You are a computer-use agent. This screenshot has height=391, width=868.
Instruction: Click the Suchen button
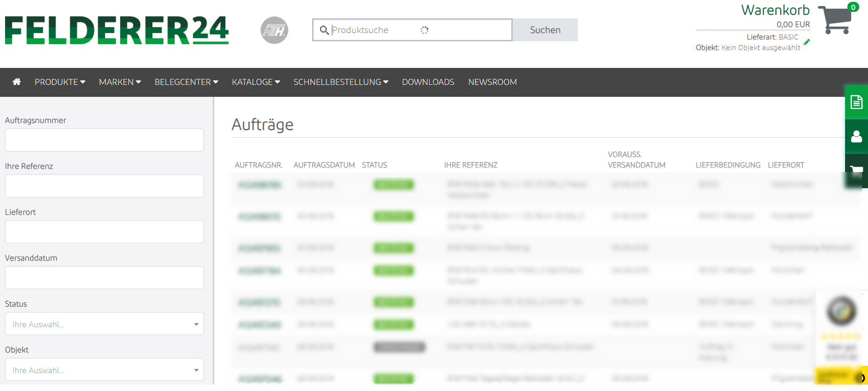pyautogui.click(x=545, y=30)
